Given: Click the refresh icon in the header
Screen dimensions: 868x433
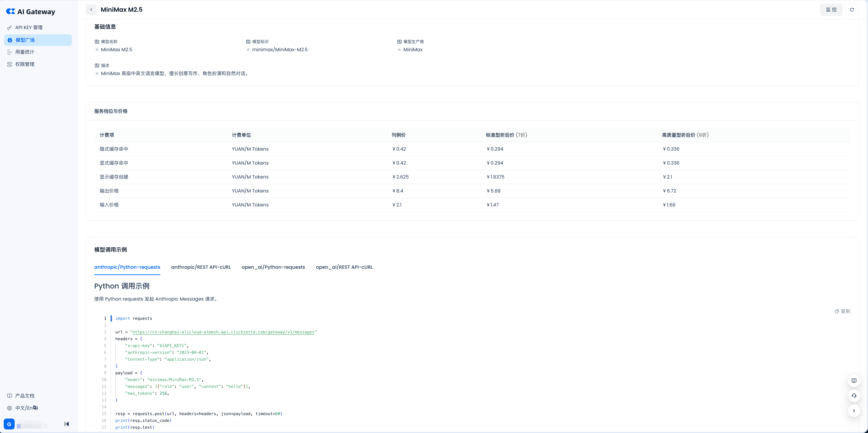Looking at the screenshot, I should click(x=852, y=10).
